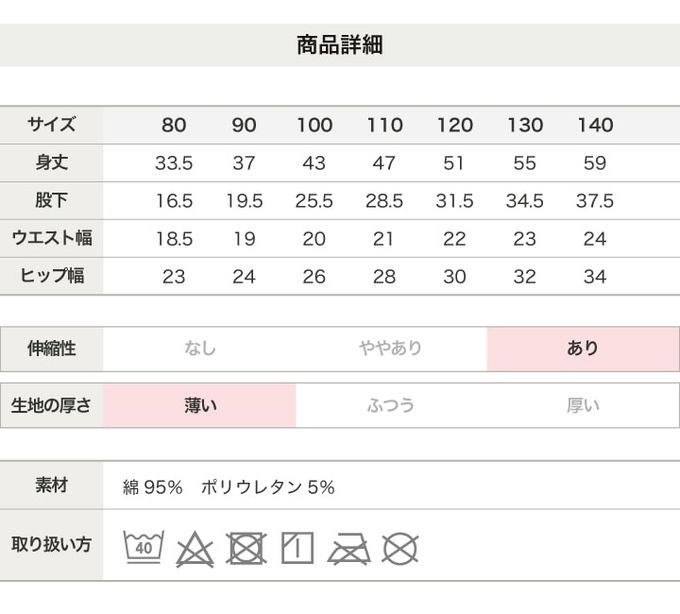The width and height of the screenshot is (680, 614).
Task: Choose the 厚い fabric thickness option
Action: [x=583, y=405]
